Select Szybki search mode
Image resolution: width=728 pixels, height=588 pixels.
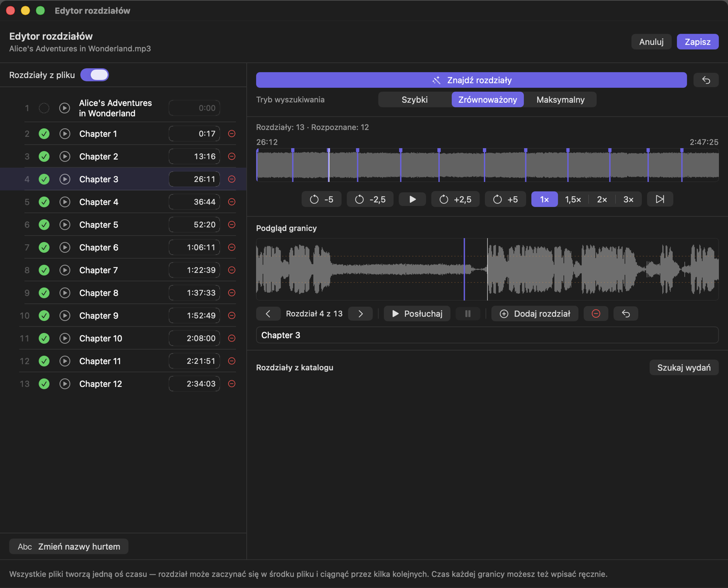tap(415, 100)
